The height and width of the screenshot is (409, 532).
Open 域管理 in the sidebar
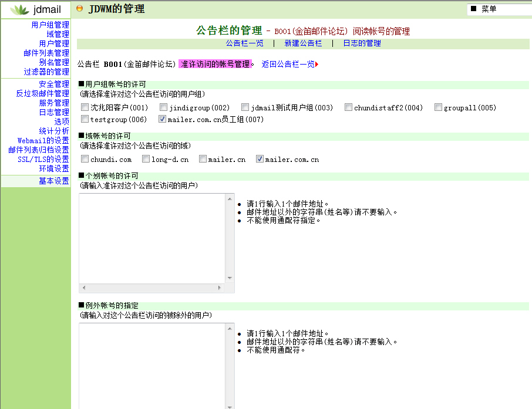pos(58,34)
